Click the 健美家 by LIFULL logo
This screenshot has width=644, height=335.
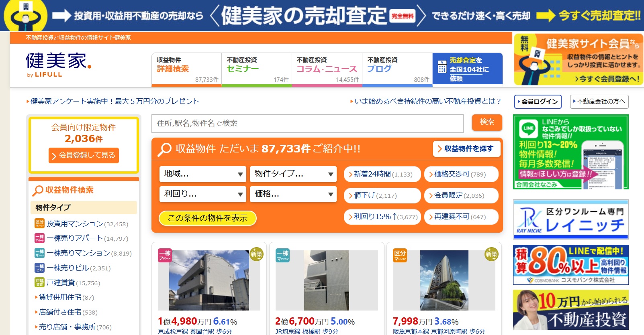point(58,64)
